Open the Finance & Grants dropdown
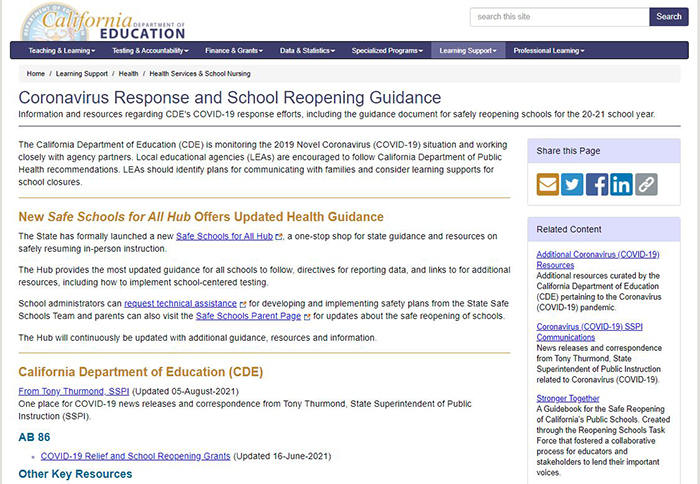This screenshot has width=700, height=484. [x=234, y=50]
